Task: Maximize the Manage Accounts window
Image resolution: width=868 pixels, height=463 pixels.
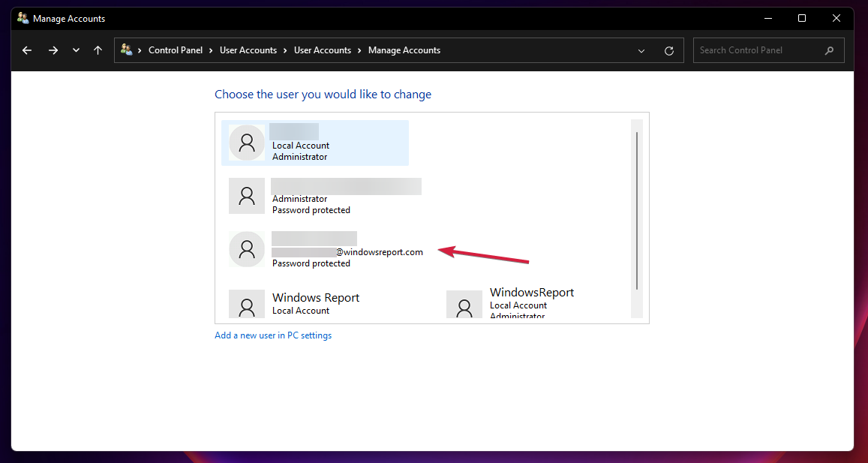Action: coord(801,18)
